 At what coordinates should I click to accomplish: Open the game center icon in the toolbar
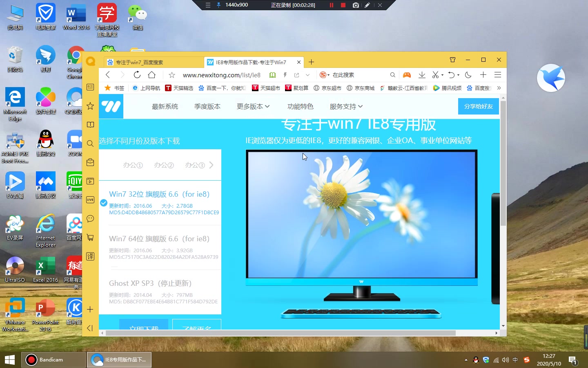[x=407, y=75]
